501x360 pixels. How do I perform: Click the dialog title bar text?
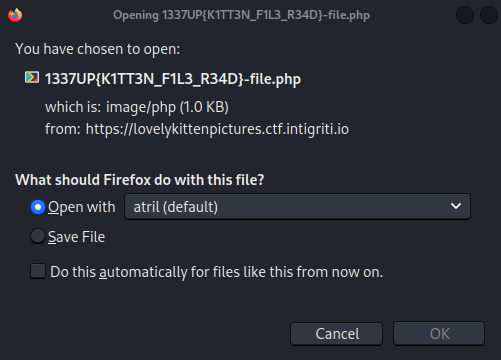[x=241, y=15]
